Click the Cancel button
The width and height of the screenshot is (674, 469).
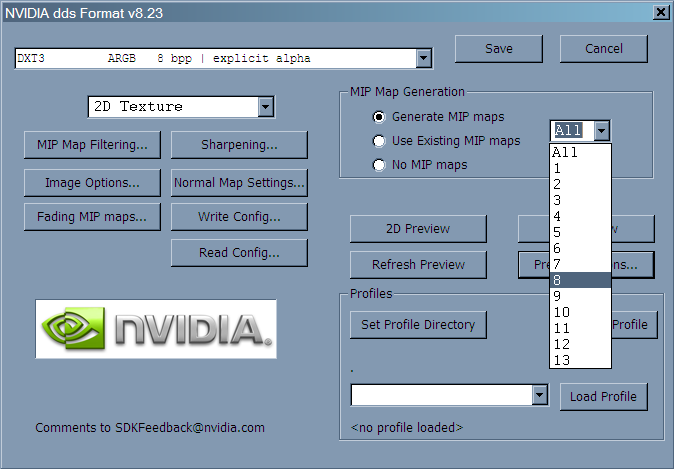pos(604,49)
